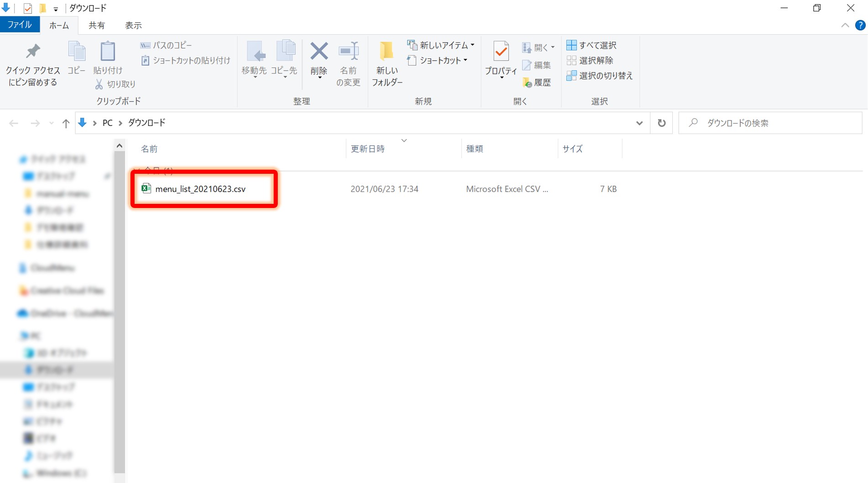868x483 pixels.
Task: Open the Open (開く) dropdown arrow
Action: coord(552,47)
